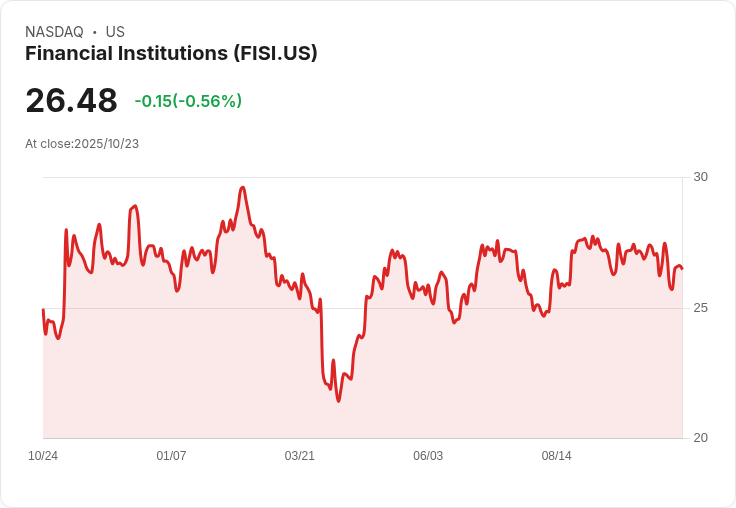Click the At close:2025/10/23 date text
The image size is (736, 508).
pos(82,144)
